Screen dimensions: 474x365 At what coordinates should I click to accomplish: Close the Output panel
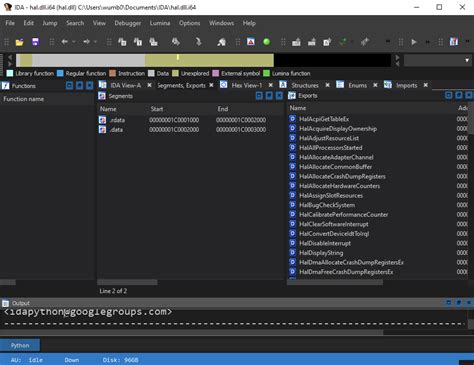(468, 303)
